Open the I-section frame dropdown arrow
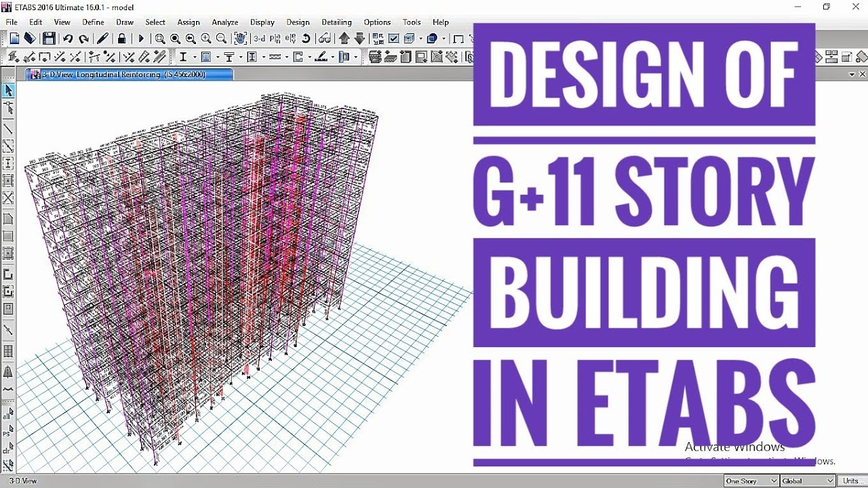Screen dimensions: 868x488 pyautogui.click(x=195, y=57)
